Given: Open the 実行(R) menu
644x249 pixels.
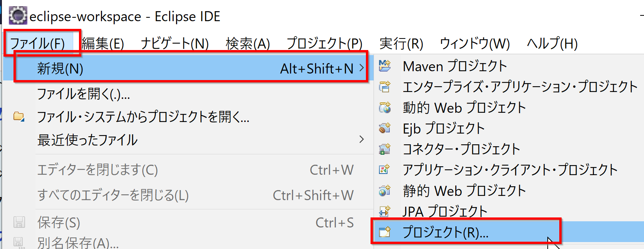Looking at the screenshot, I should 401,43.
